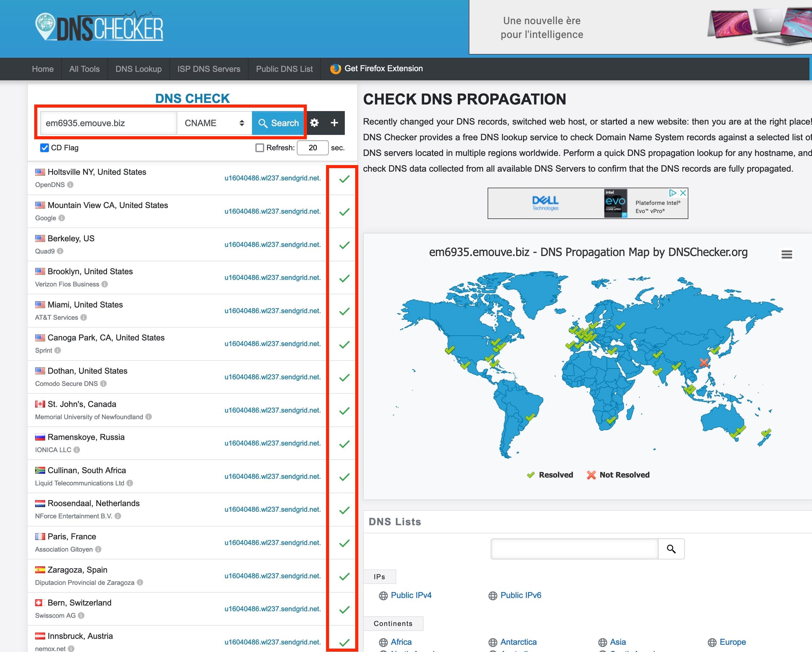Toggle Resolved legend item on map
The height and width of the screenshot is (652, 812).
point(550,475)
